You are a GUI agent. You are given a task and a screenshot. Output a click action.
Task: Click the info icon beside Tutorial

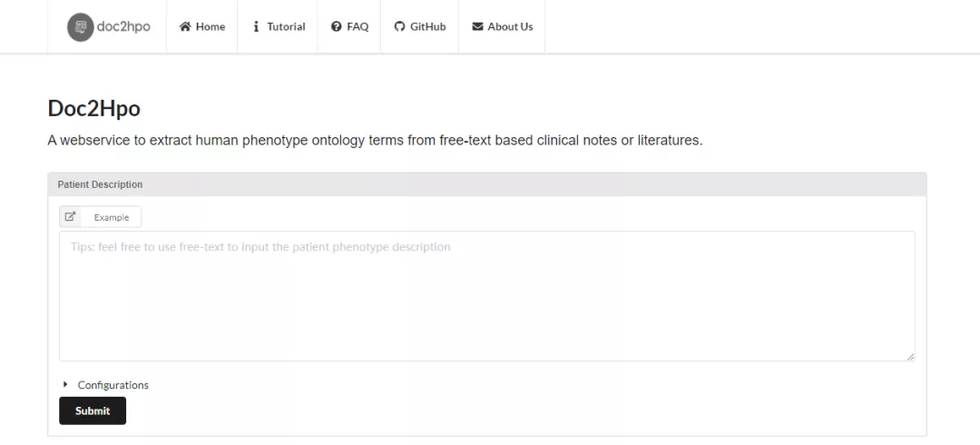257,27
